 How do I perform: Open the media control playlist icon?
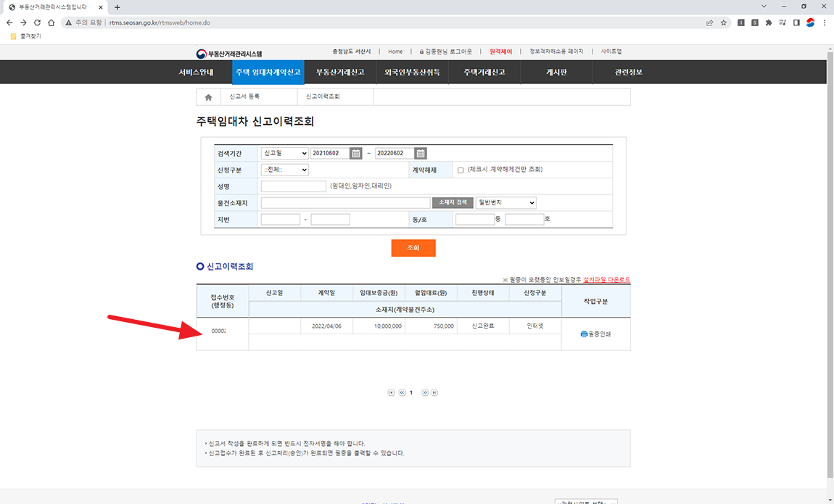coord(783,23)
